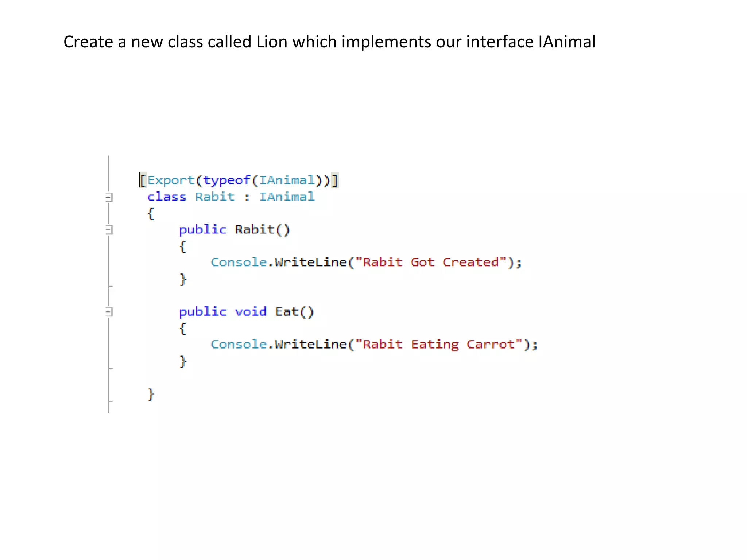Screen dimensions: 747x560
Task: Click the "Rabit Eating Carrot" string
Action: 439,345
